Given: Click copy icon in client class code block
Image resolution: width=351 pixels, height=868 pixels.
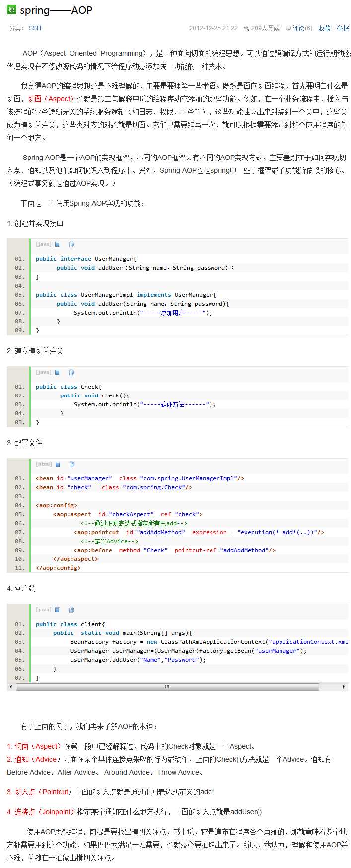Looking at the screenshot, I should (71, 610).
